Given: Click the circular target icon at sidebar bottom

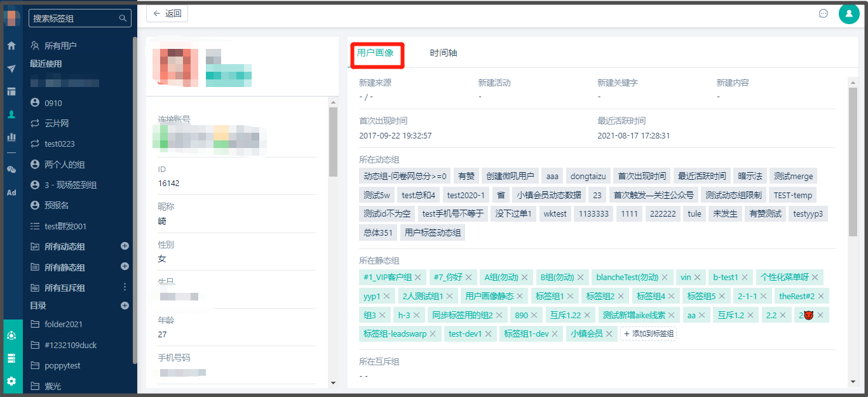Looking at the screenshot, I should coord(11,335).
